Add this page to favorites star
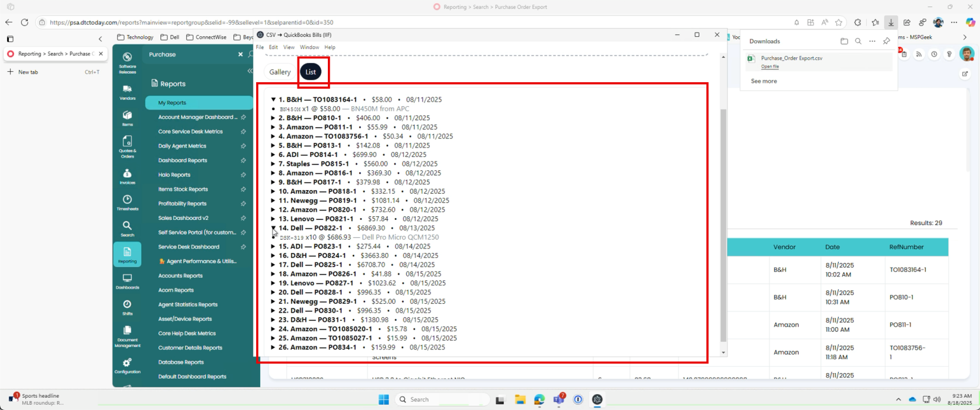The width and height of the screenshot is (980, 410). [839, 22]
